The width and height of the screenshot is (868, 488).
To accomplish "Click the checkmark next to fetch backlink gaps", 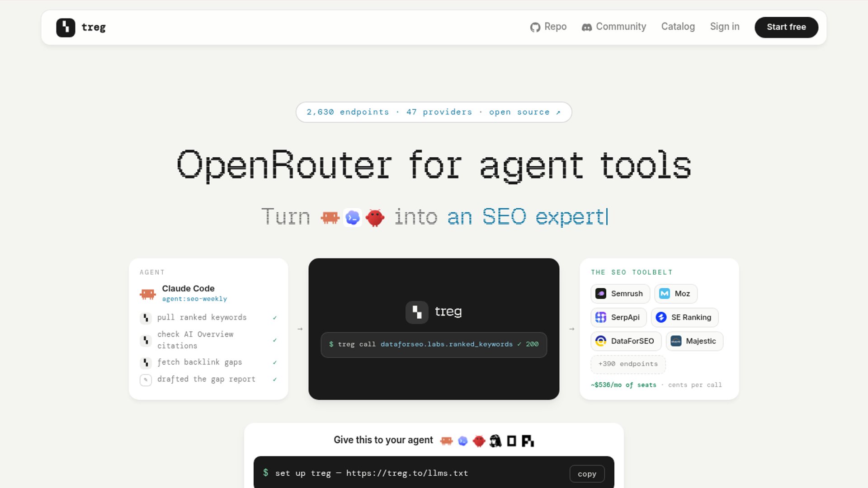I will coord(275,362).
